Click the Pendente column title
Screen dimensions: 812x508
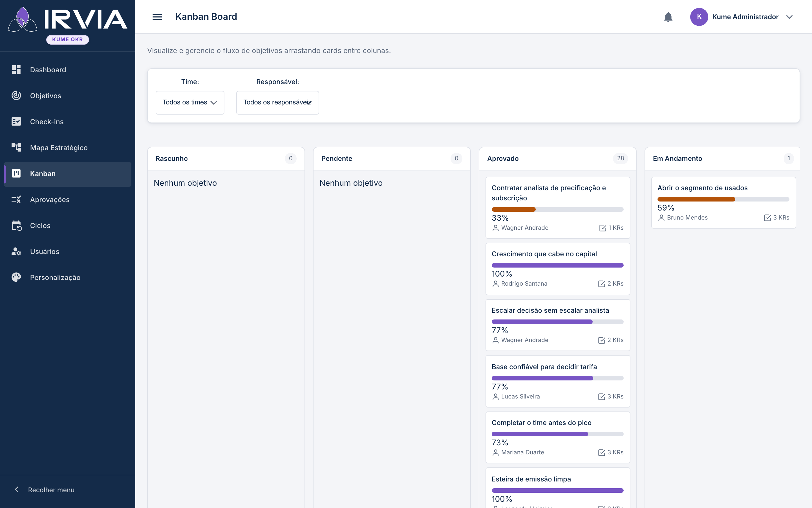[337, 159]
